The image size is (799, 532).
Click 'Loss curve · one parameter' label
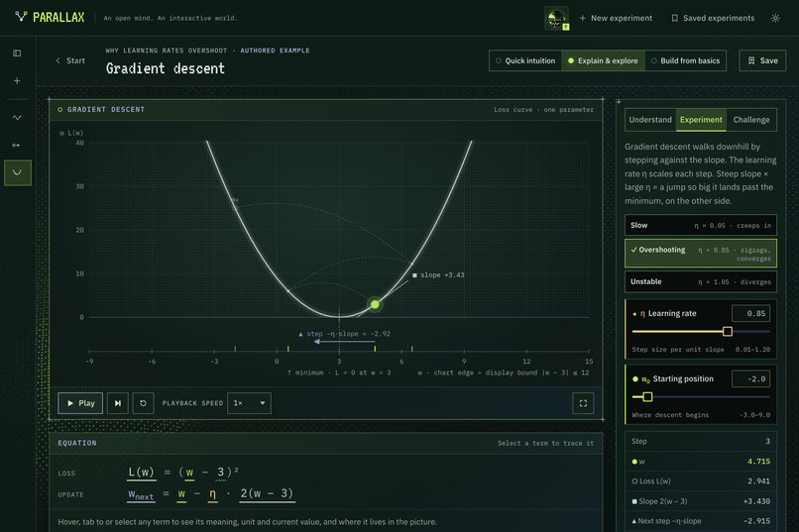[x=543, y=109]
